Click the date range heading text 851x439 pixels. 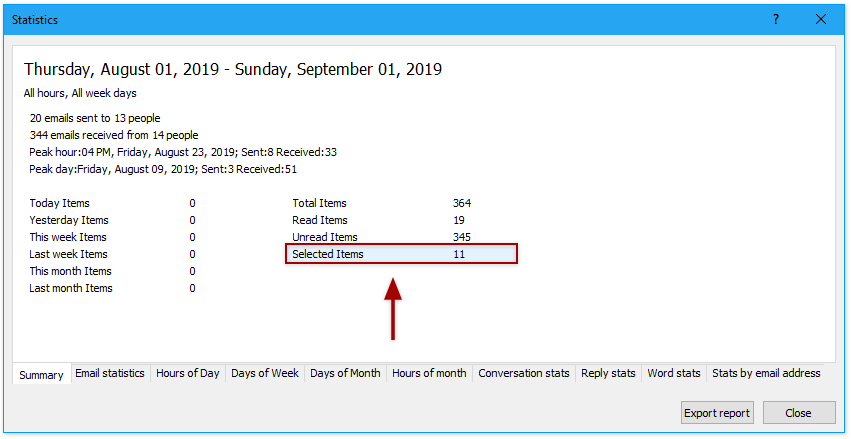(233, 70)
